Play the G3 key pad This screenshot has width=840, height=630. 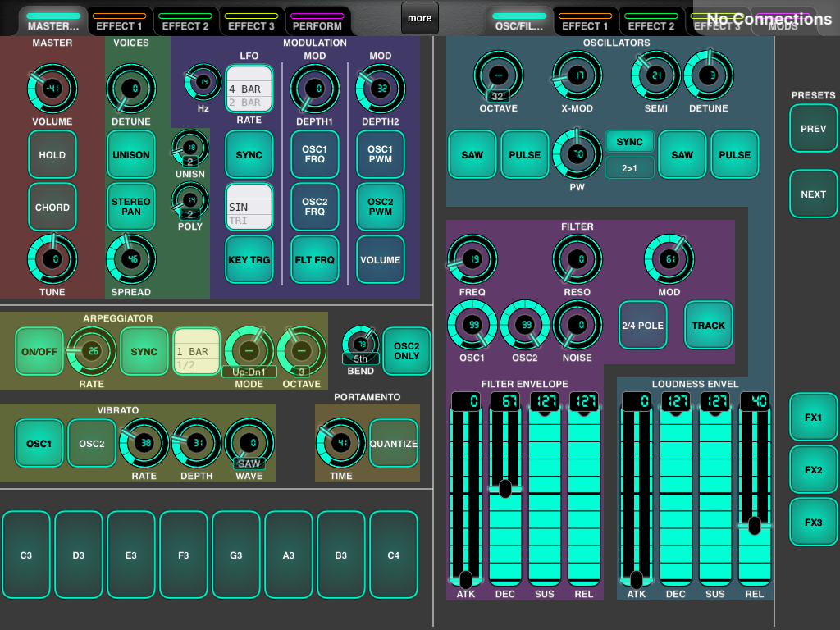pyautogui.click(x=235, y=555)
